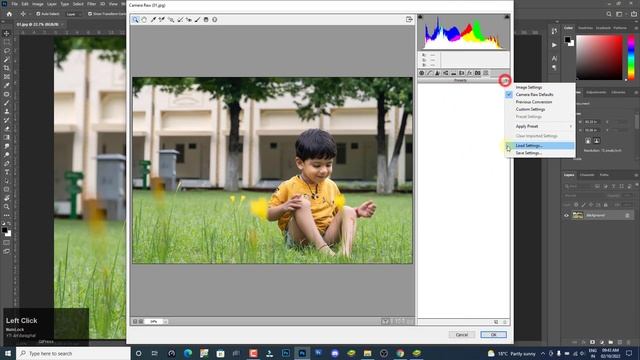Expand the Apply Preset submenu
Image resolution: width=640 pixels, height=360 pixels.
[540, 127]
